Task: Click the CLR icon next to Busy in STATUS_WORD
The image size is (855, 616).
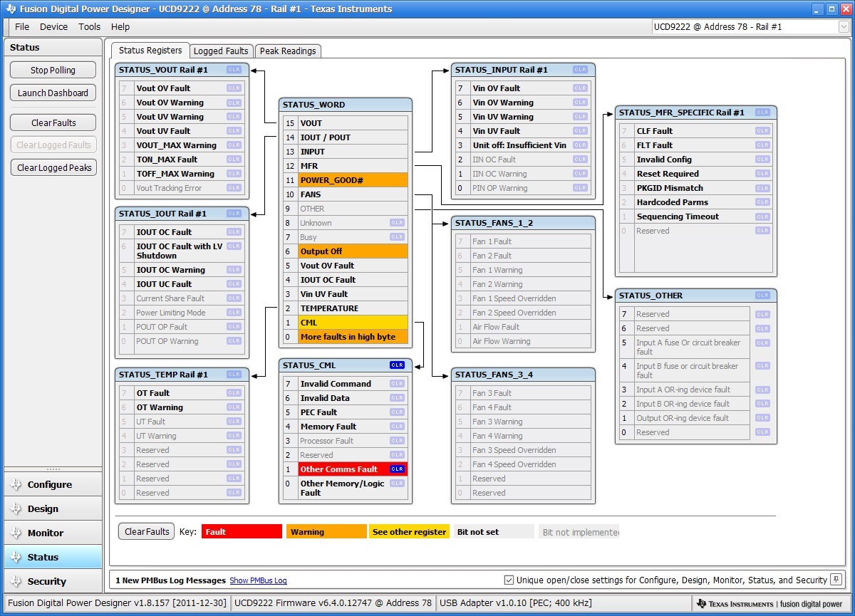Action: click(397, 237)
